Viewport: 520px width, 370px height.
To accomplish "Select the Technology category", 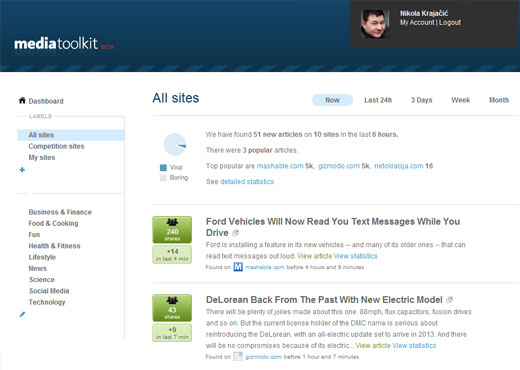I will [47, 302].
